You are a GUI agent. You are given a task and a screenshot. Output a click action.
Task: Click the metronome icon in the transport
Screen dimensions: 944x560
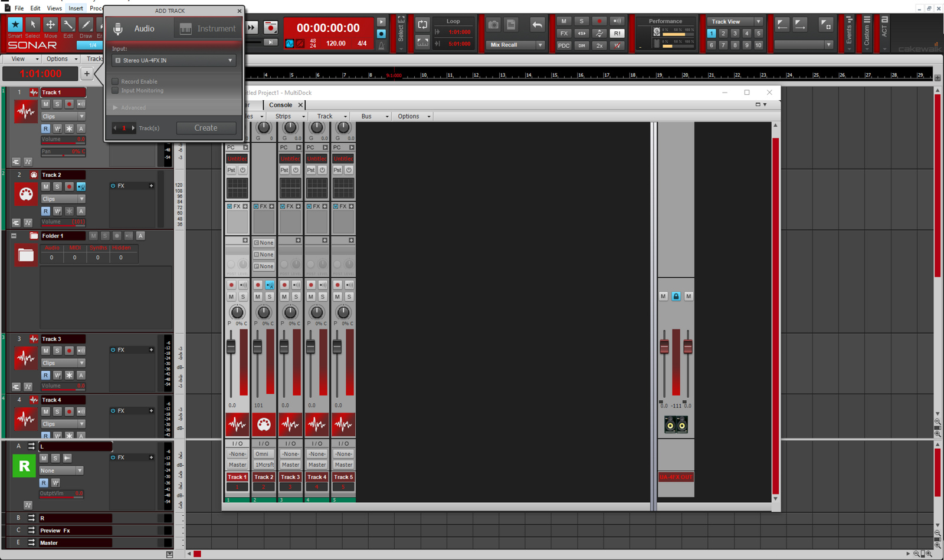(382, 45)
